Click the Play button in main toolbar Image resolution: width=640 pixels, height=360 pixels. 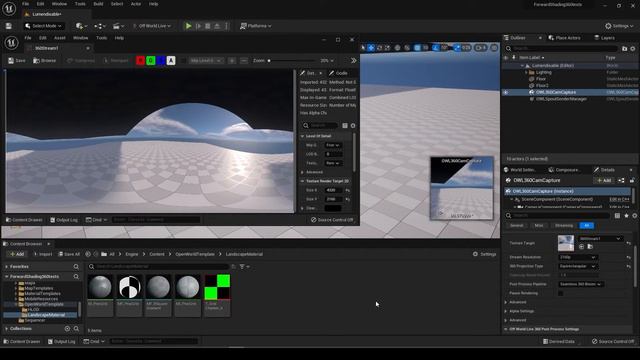[x=188, y=26]
